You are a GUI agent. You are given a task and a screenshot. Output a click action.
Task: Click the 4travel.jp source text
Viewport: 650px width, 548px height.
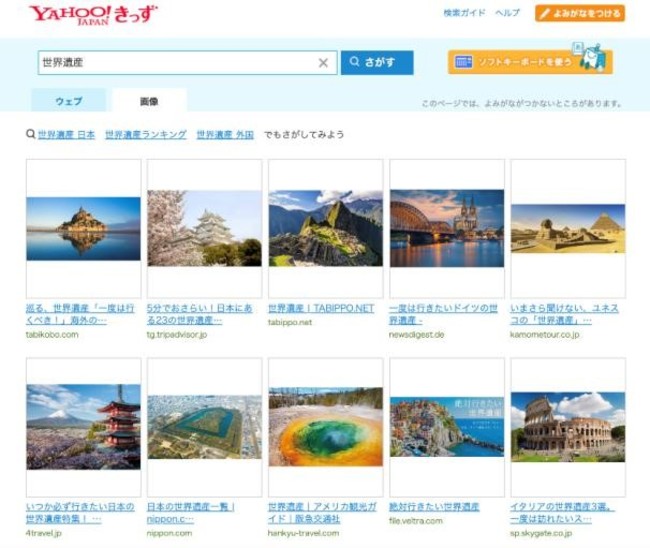44,533
